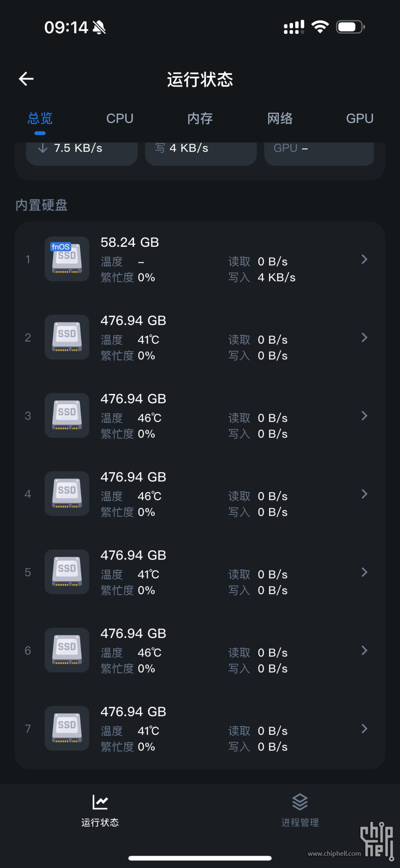Image resolution: width=400 pixels, height=868 pixels.
Task: Switch to the CPU tab
Action: 120,119
